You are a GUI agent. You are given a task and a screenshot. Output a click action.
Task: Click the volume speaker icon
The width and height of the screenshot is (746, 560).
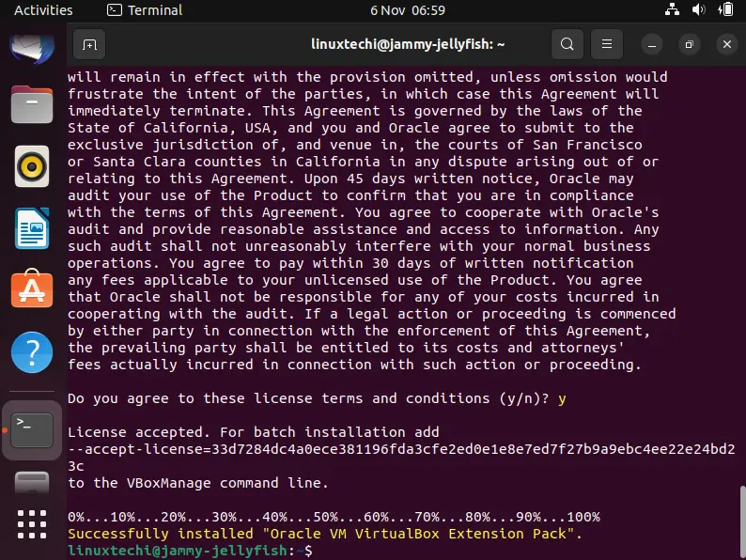[698, 9]
